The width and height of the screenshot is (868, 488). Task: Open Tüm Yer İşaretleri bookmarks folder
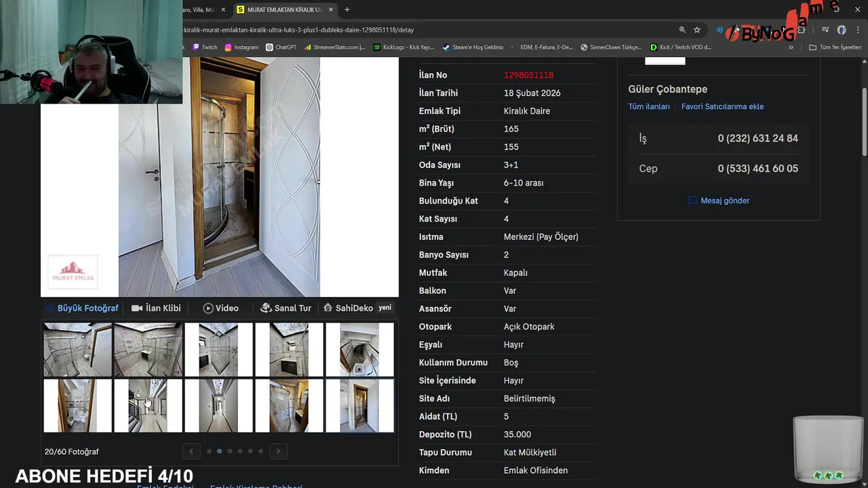tap(835, 47)
